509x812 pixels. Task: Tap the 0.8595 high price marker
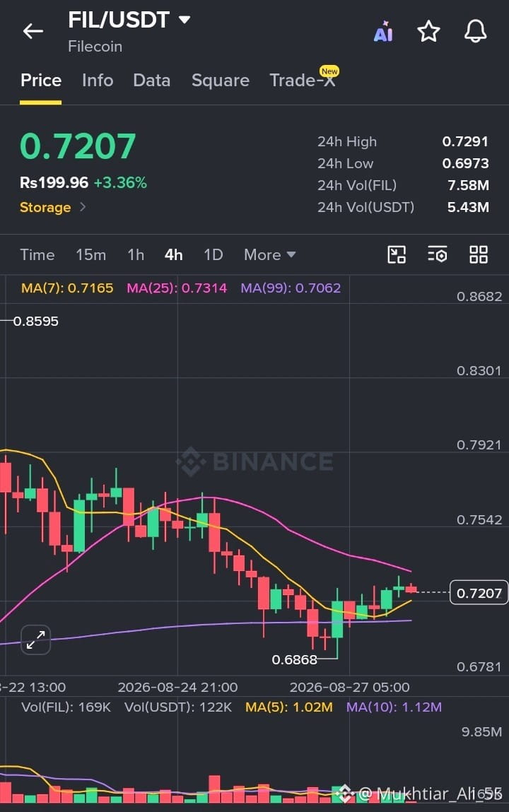(36, 321)
